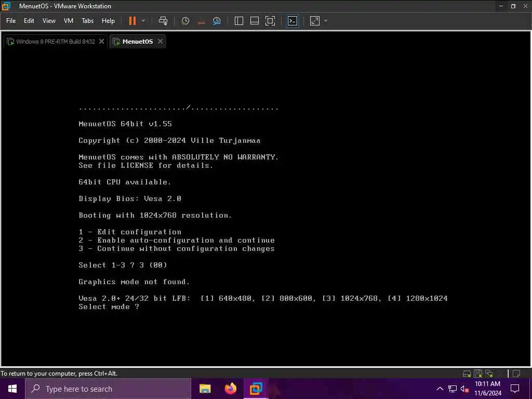Toggle the library sidebar panel icon
Screen dimensions: 532x399
239,21
